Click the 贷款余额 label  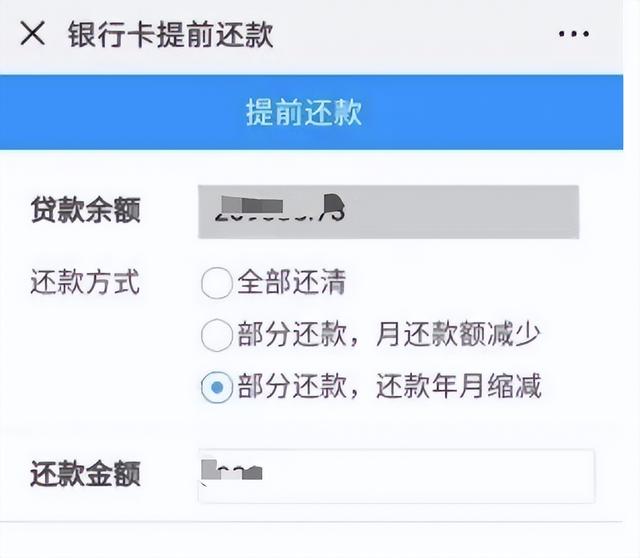pyautogui.click(x=86, y=210)
